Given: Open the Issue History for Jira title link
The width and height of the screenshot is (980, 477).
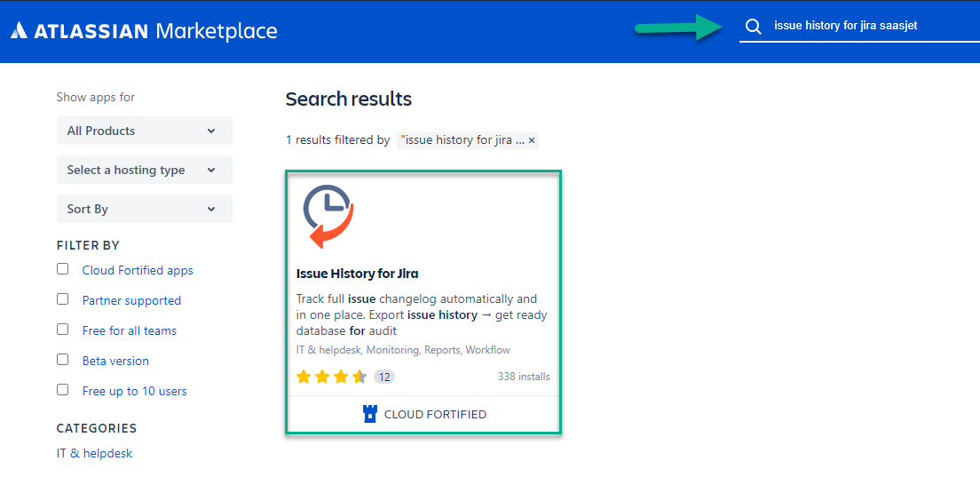Looking at the screenshot, I should pyautogui.click(x=357, y=274).
